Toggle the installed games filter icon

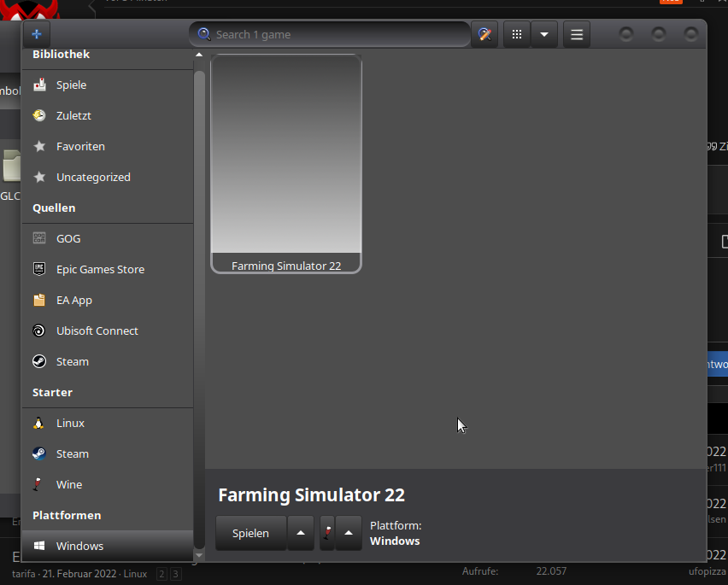484,34
